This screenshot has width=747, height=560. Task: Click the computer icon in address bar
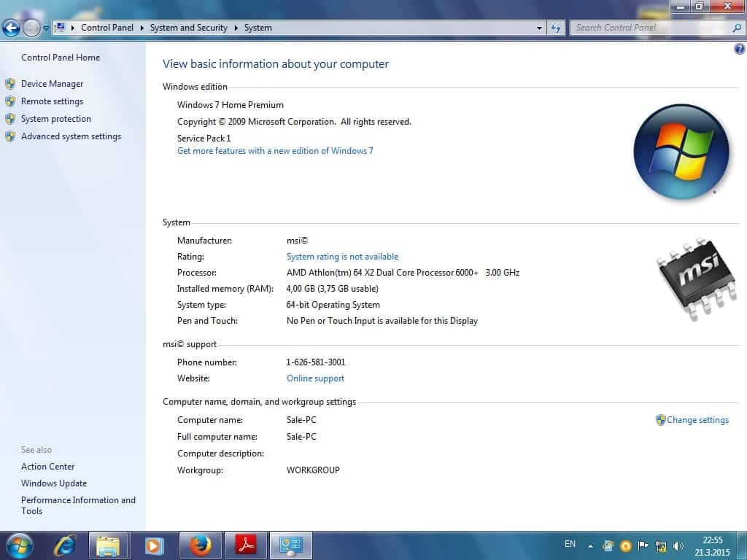[61, 28]
